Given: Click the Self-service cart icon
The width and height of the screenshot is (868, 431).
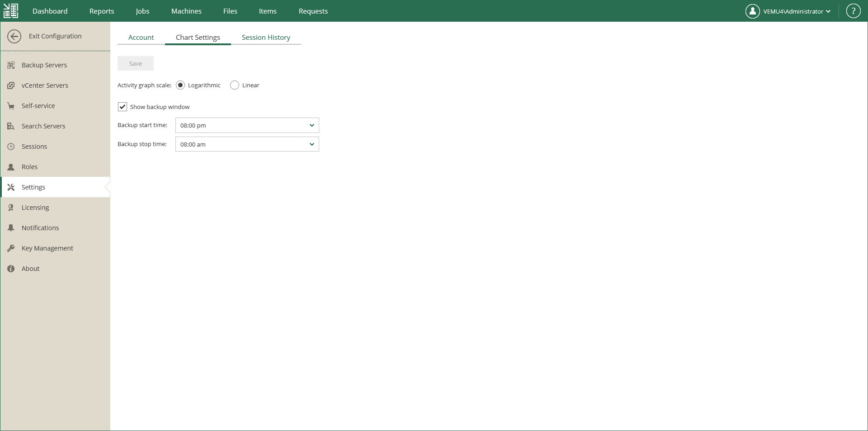Looking at the screenshot, I should [x=11, y=106].
